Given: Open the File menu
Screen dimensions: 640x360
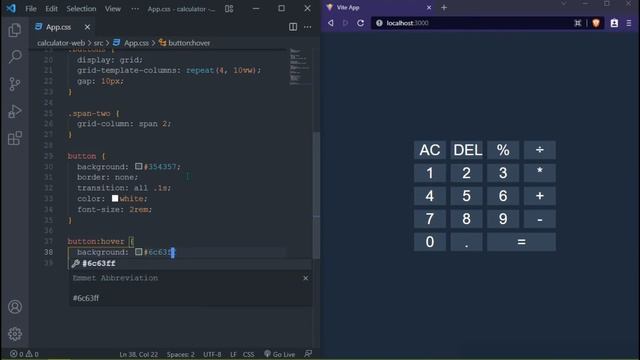Looking at the screenshot, I should point(31,9).
